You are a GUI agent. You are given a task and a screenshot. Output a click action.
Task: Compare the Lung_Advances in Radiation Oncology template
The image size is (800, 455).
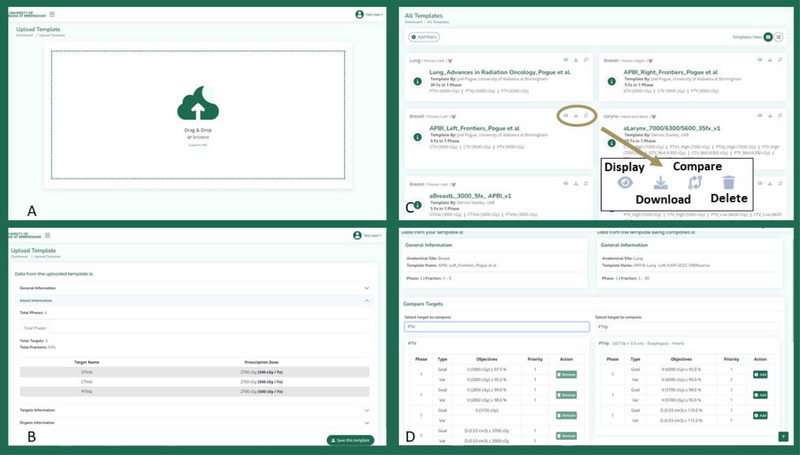[586, 60]
